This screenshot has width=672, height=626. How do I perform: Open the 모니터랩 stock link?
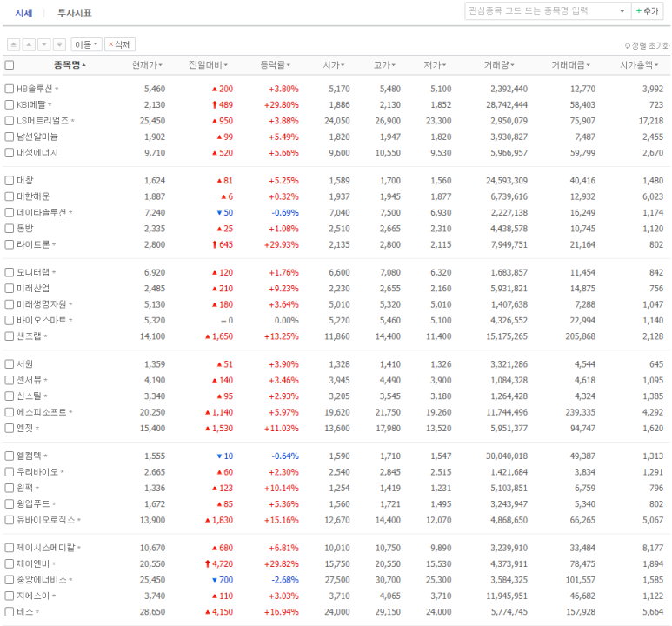(x=33, y=272)
